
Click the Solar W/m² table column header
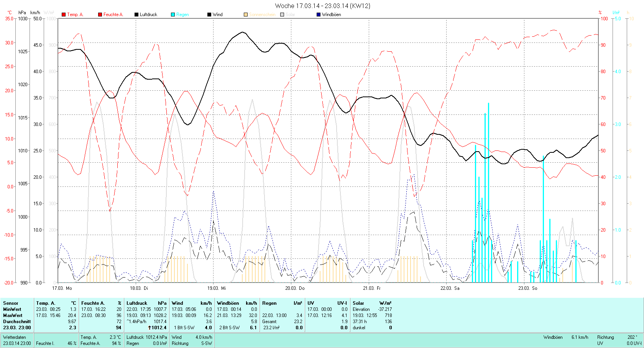(372, 303)
